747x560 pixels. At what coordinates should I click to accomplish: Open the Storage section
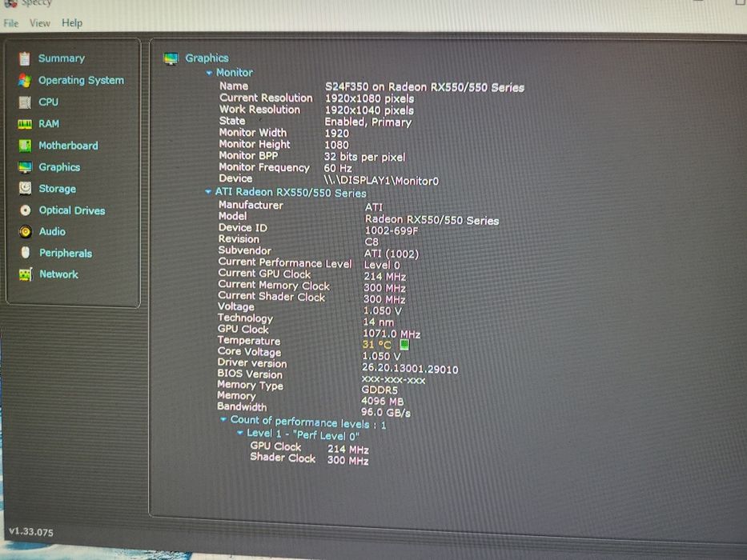coord(58,189)
